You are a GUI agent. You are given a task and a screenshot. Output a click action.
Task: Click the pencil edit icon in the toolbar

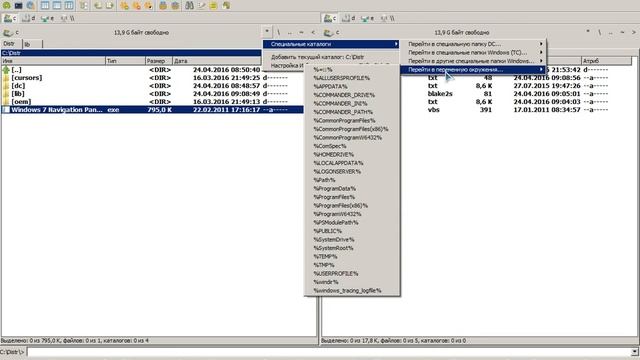[x=201, y=5]
